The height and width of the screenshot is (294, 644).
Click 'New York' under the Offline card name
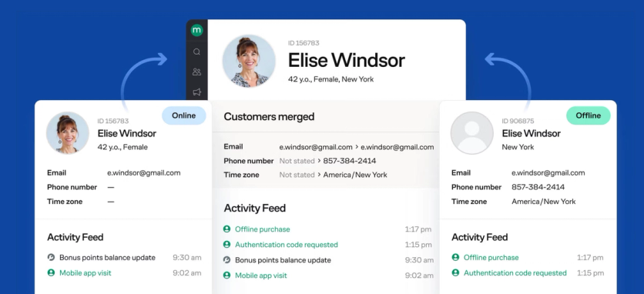point(518,147)
